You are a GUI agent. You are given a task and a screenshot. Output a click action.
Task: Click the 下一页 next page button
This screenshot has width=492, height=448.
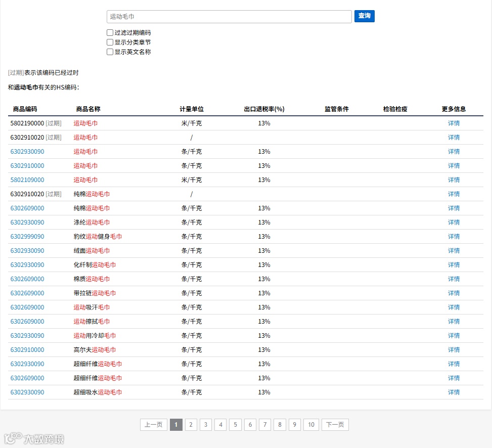335,425
